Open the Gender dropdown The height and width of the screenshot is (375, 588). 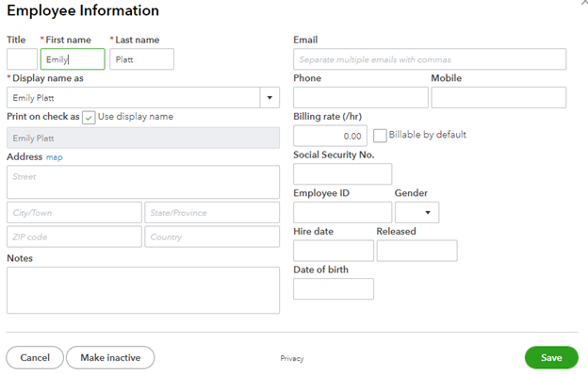(x=417, y=213)
